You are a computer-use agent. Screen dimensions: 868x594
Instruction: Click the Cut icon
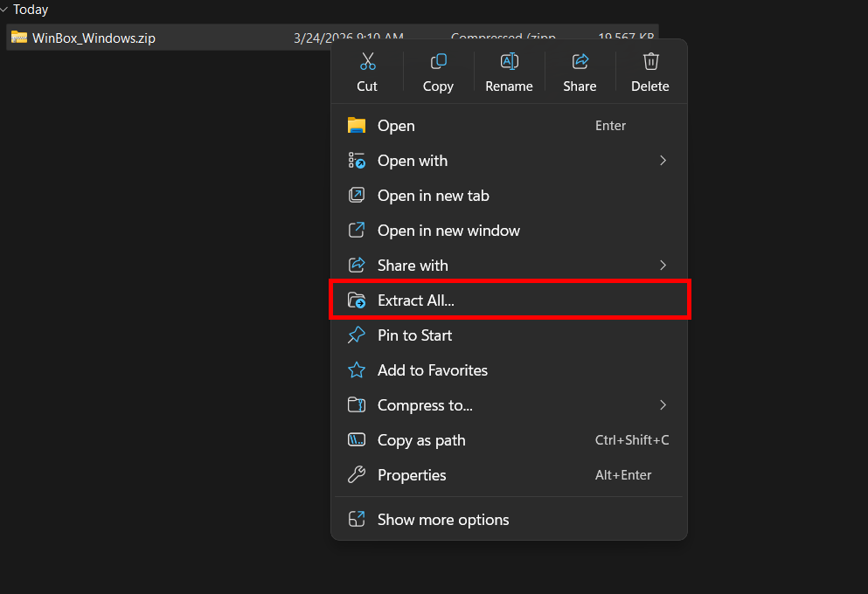pyautogui.click(x=367, y=61)
